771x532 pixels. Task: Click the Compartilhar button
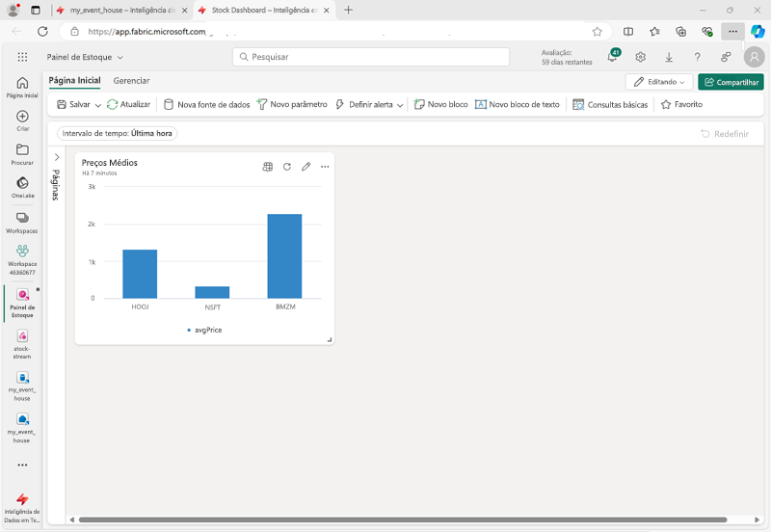click(731, 82)
